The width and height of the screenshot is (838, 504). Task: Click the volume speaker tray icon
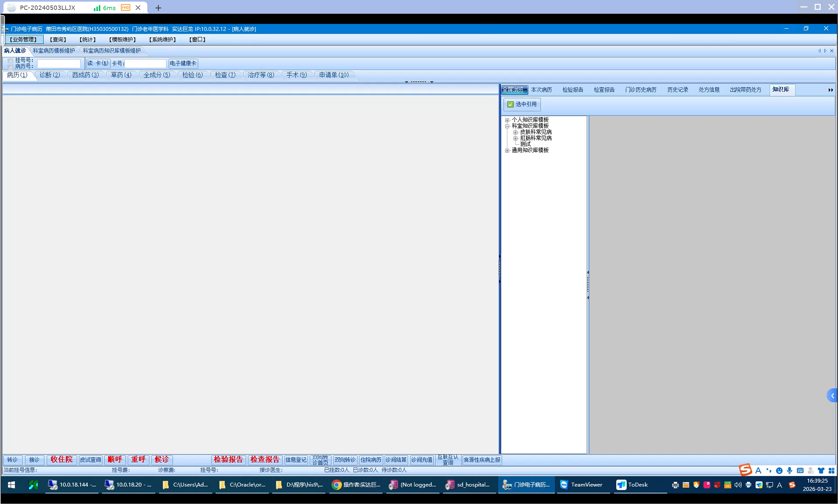click(x=738, y=485)
